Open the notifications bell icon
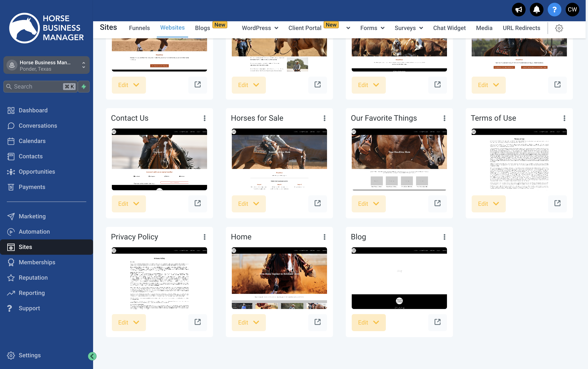 pos(536,10)
